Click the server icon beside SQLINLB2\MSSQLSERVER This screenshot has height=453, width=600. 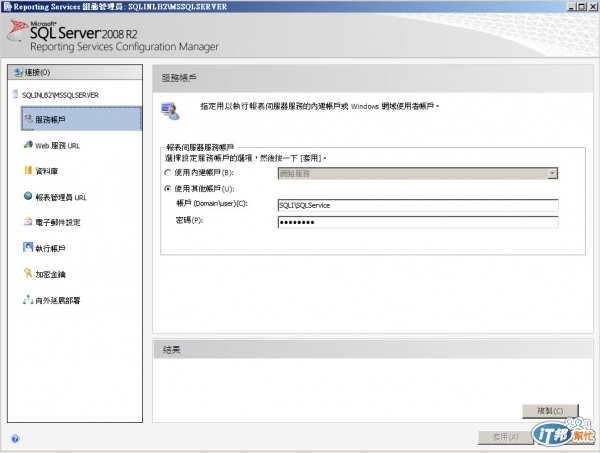click(x=15, y=94)
